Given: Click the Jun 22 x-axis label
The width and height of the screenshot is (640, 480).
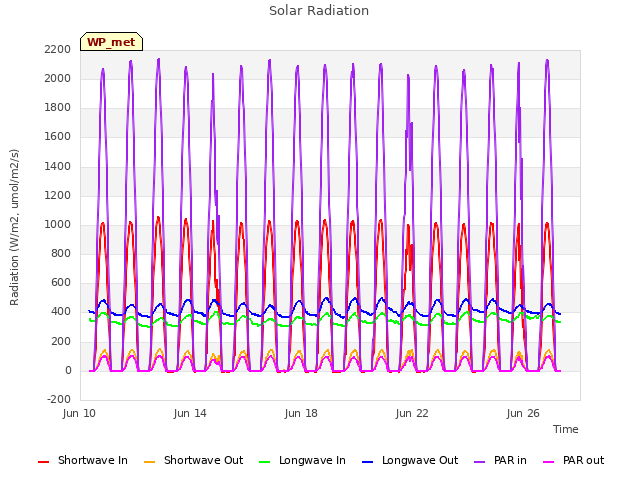Looking at the screenshot, I should coord(412,413).
